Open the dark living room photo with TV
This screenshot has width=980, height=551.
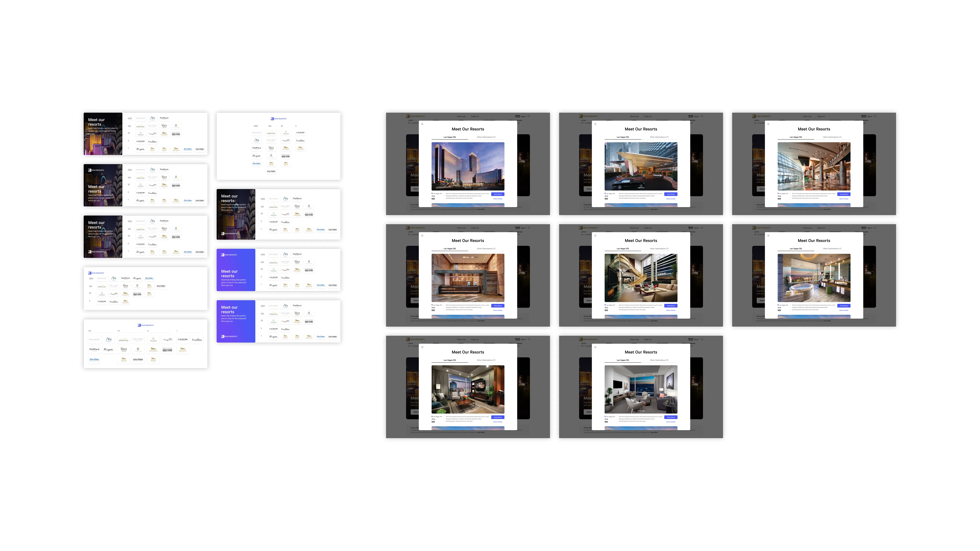click(468, 389)
